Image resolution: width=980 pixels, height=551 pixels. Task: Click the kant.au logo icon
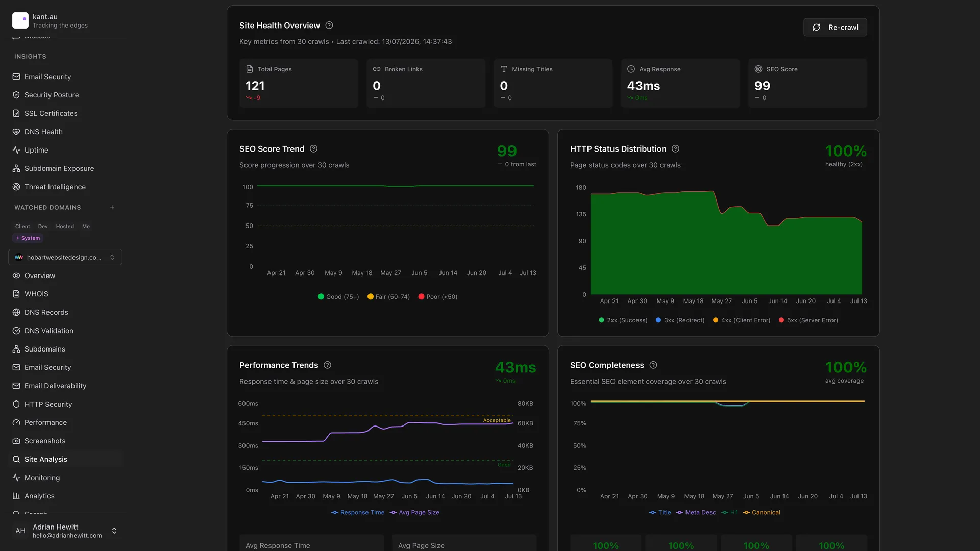(20, 20)
